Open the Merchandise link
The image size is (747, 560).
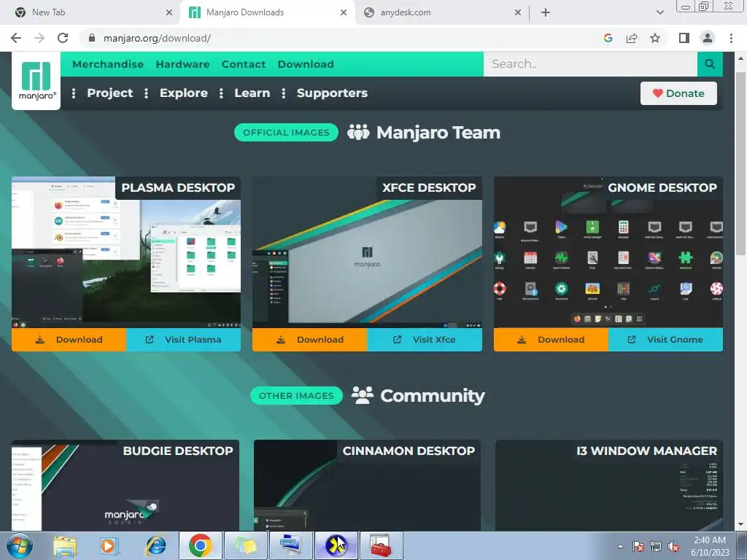108,64
